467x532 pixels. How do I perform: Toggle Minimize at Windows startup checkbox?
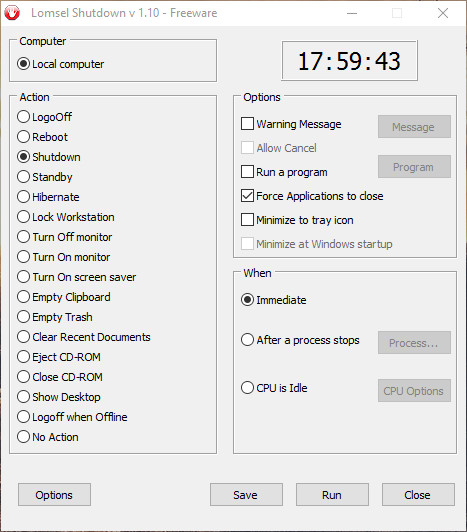tap(247, 244)
